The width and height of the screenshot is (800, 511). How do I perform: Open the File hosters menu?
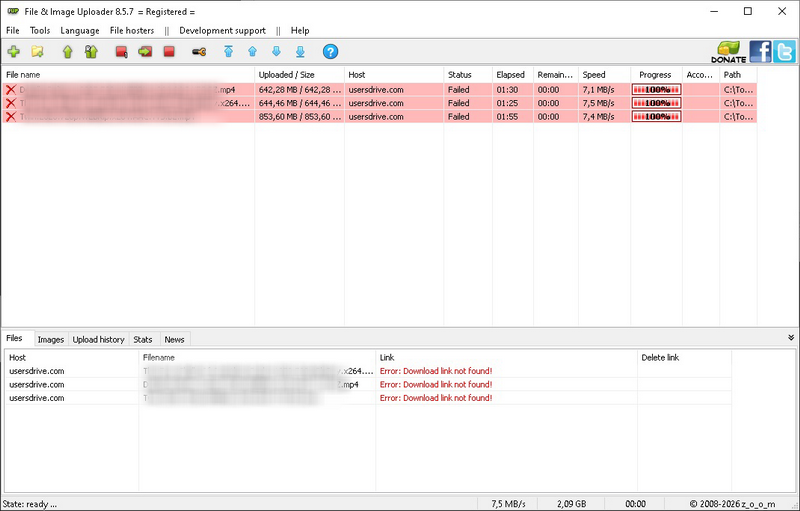coord(132,31)
